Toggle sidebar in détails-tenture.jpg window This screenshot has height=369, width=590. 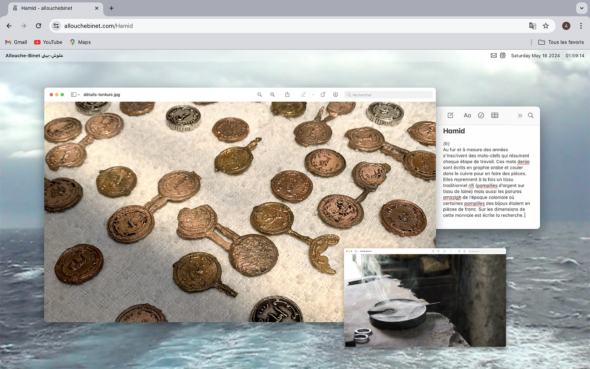point(74,94)
